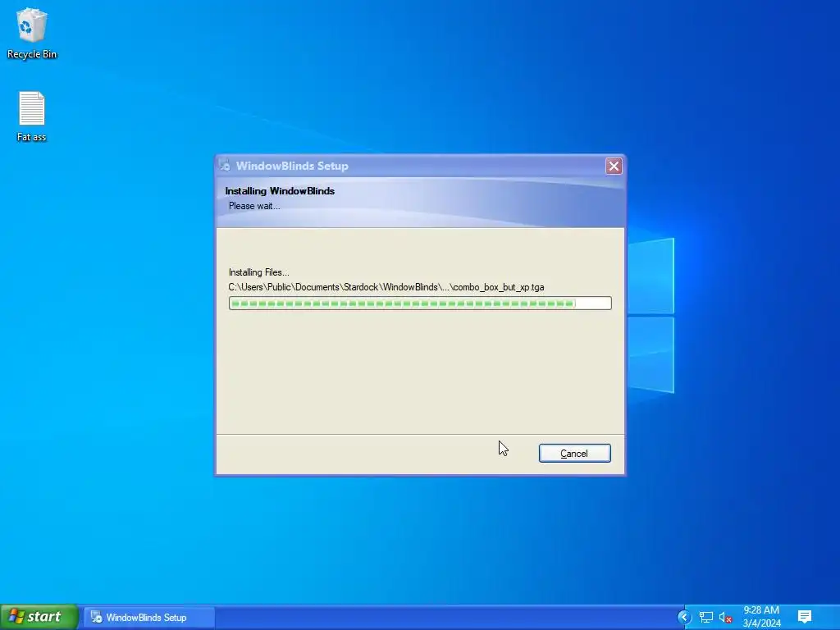Open the network status tray icon
Screen dimensions: 840x630
pyautogui.click(x=706, y=617)
